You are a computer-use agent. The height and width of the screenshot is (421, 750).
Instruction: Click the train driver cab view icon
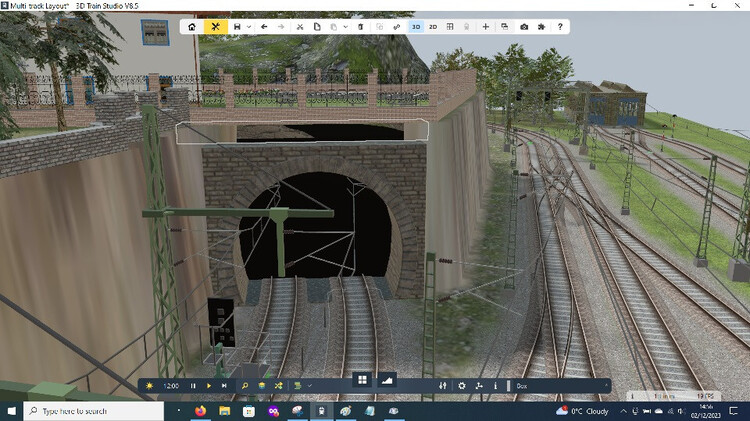point(466,27)
